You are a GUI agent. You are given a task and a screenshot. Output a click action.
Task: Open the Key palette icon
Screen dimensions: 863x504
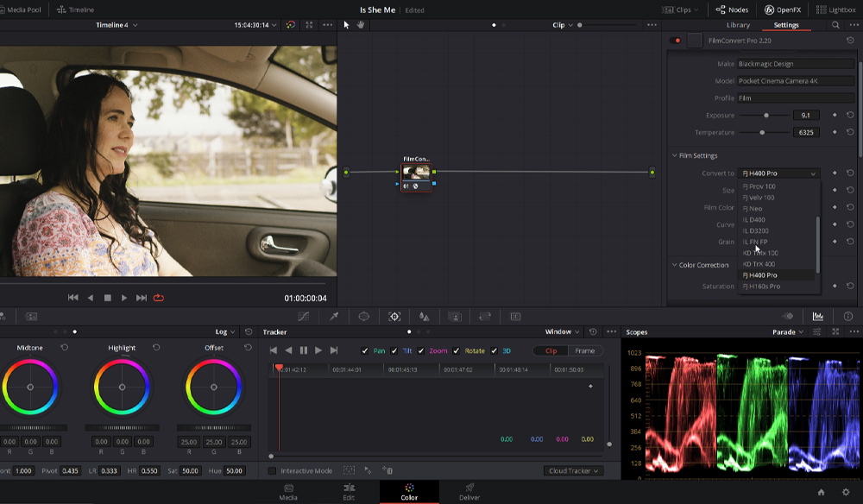pos(455,317)
